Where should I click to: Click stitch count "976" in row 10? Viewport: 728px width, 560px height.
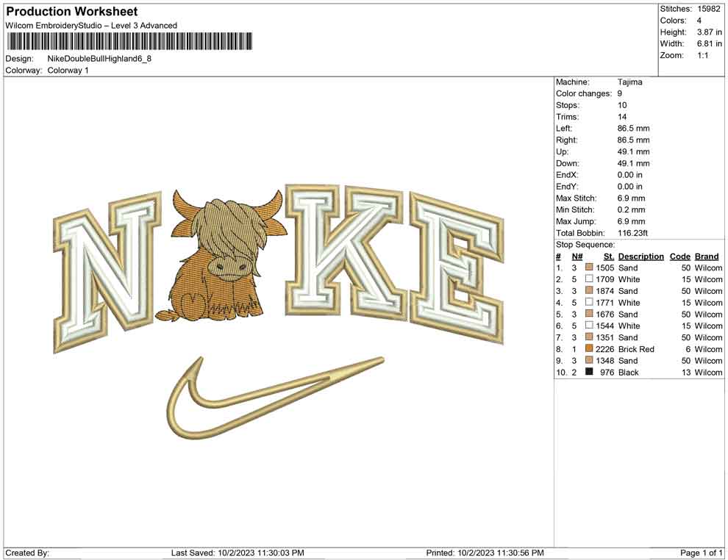[x=607, y=372]
